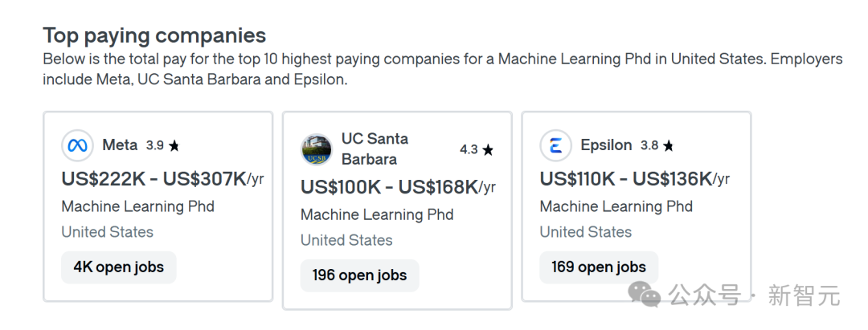Click the Epsilon company logo
Viewport: 868px width, 330px height.
coord(555,146)
